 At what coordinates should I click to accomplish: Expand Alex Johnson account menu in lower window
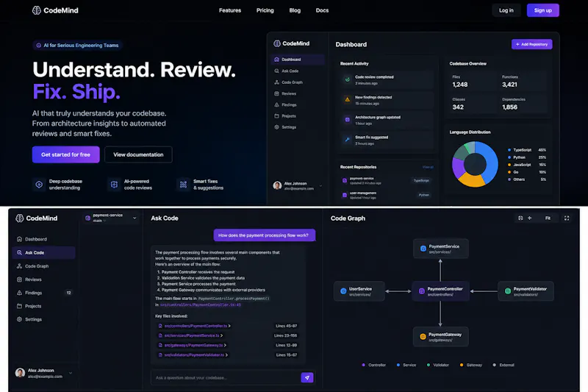coord(70,373)
